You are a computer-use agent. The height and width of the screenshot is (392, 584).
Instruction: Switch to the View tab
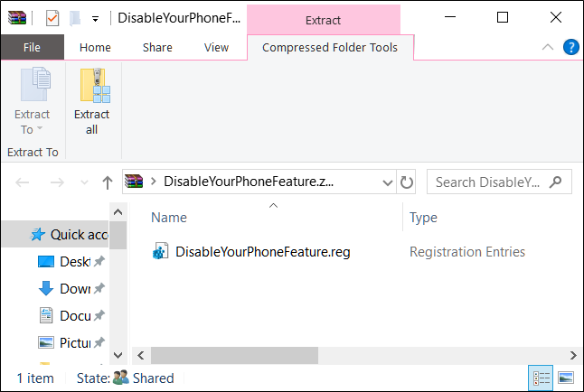[216, 48]
